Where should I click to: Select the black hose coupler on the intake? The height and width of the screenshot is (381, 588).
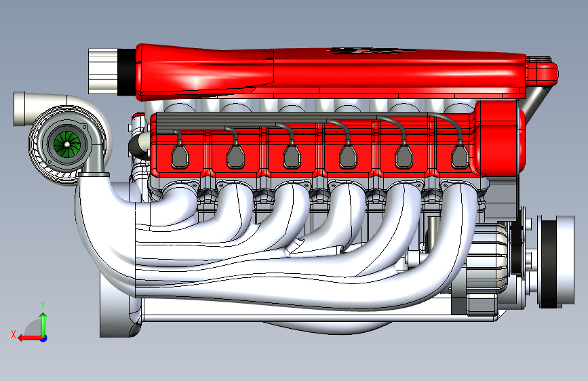[x=127, y=72]
